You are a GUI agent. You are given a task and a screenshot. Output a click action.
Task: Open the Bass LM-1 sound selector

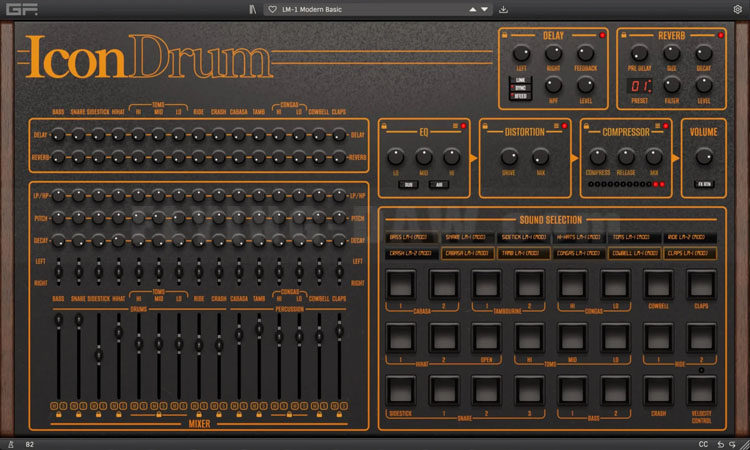click(412, 237)
